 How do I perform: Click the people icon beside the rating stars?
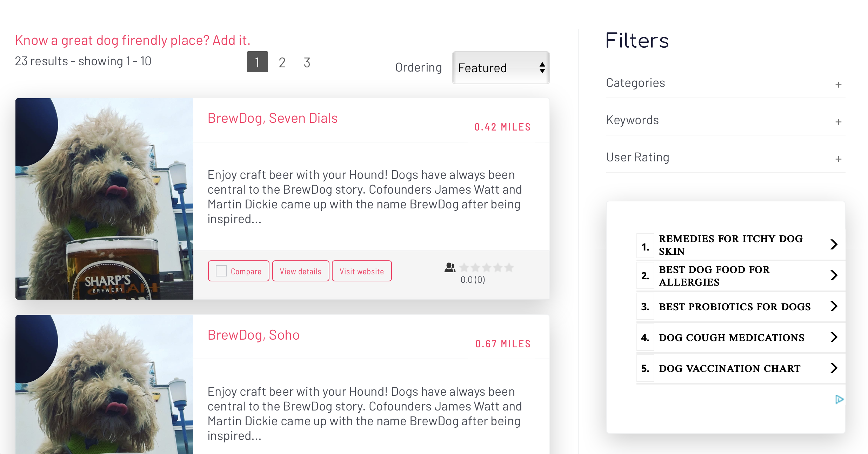450,267
